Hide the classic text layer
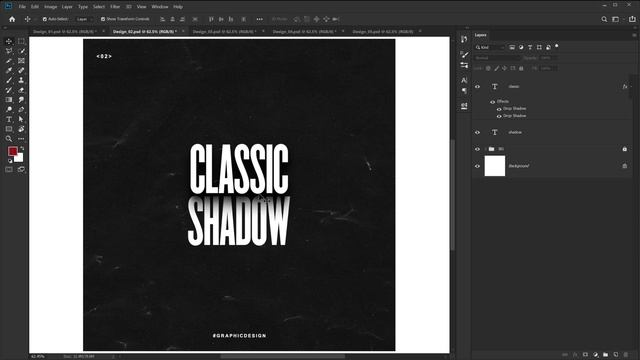640x360 pixels. click(x=477, y=87)
